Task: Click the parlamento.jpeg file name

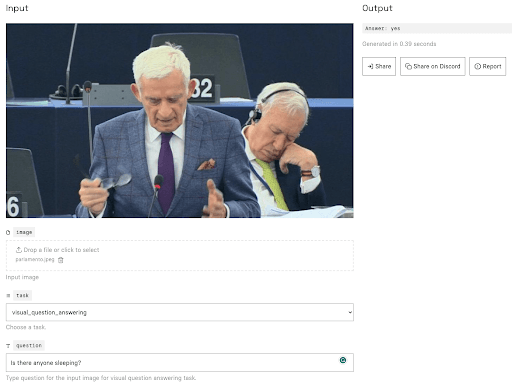Action: click(x=35, y=259)
